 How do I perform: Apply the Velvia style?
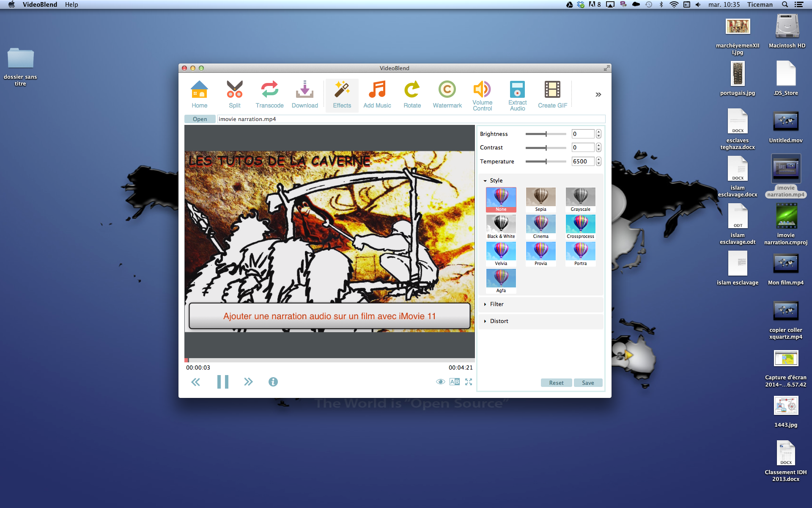[501, 254]
